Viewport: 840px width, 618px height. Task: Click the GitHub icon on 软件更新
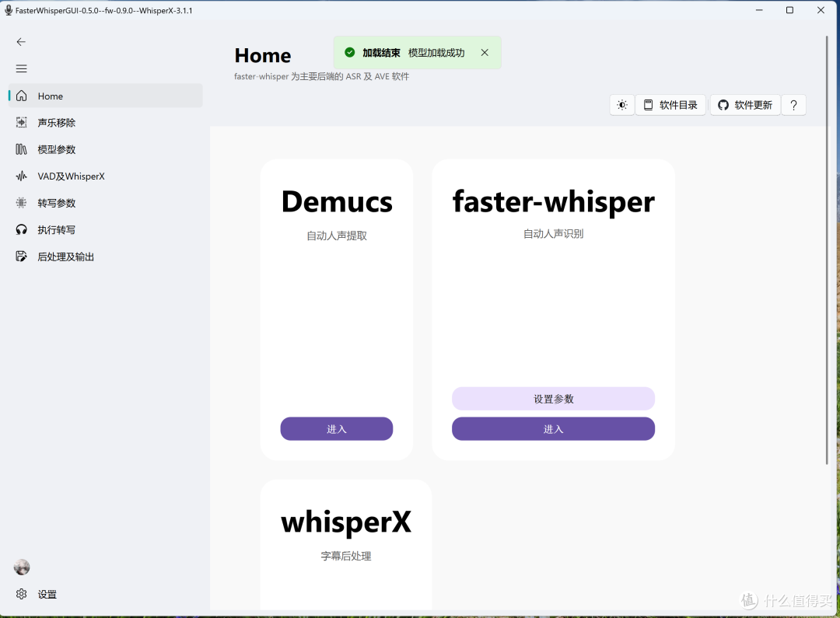coord(723,105)
